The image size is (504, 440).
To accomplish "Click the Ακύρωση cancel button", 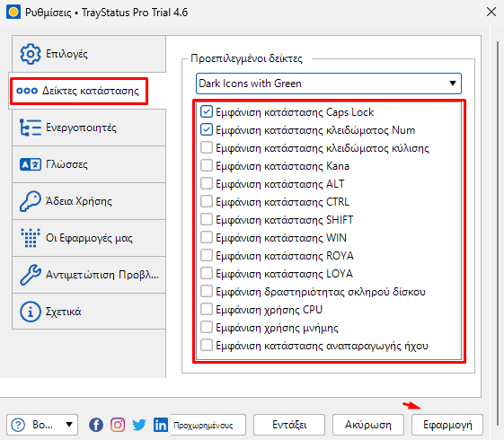I will tap(368, 425).
